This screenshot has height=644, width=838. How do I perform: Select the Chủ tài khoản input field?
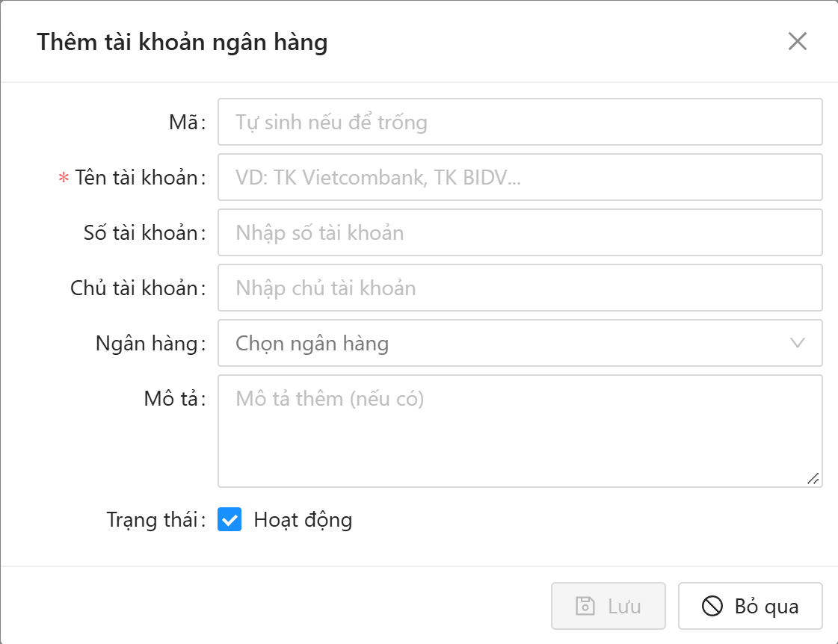click(x=520, y=288)
